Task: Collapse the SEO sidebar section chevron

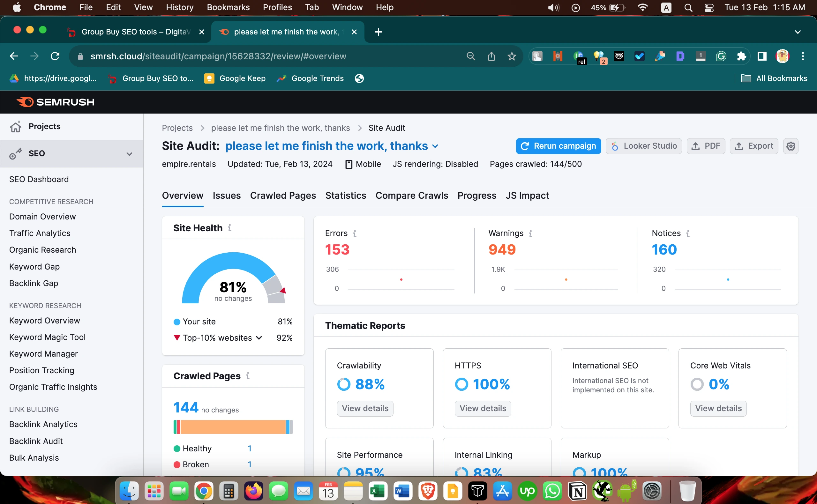Action: pos(129,154)
